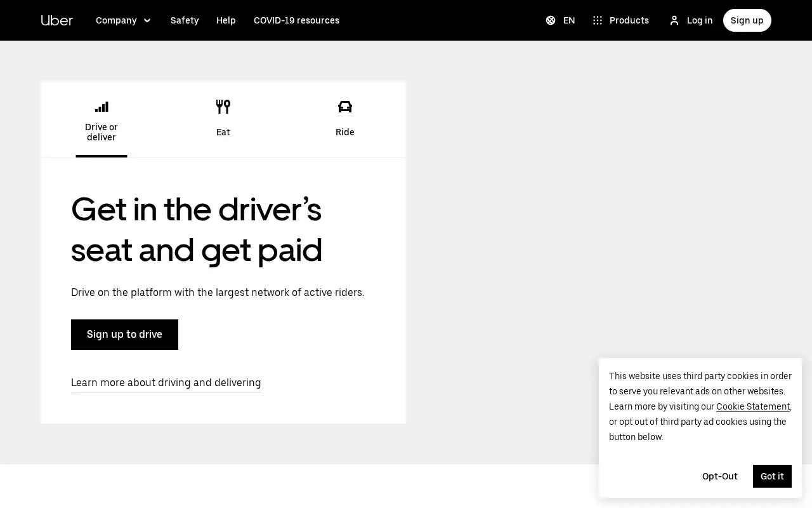Open the Cookie Statement link
Image resolution: width=812 pixels, height=508 pixels.
[x=753, y=406]
